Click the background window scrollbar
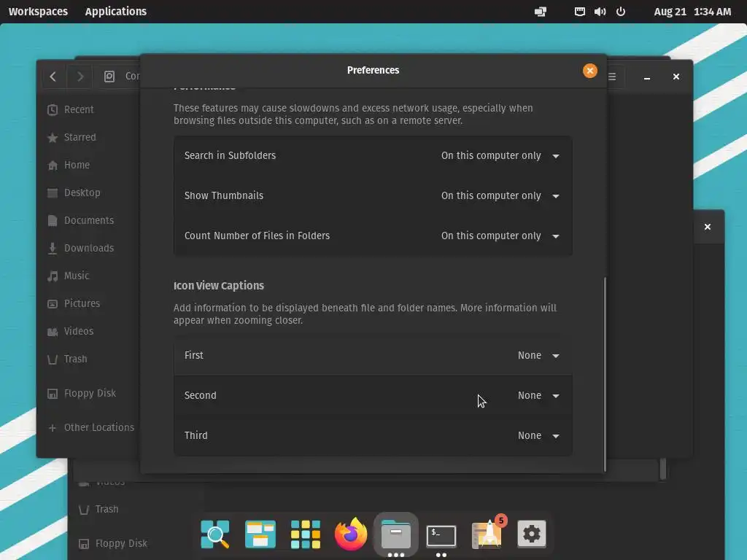The width and height of the screenshot is (747, 560). [x=662, y=469]
